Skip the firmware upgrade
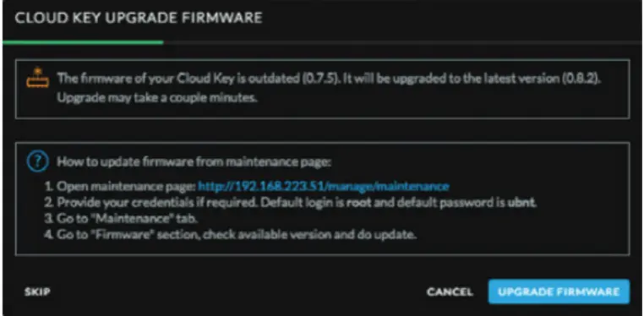This screenshot has width=644, height=316. click(x=37, y=292)
